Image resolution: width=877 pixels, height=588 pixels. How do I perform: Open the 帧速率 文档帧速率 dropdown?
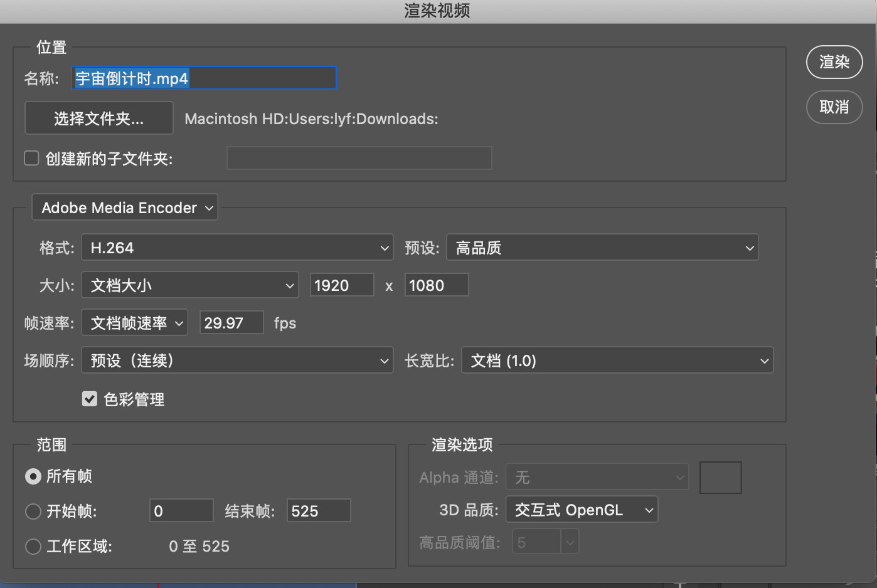[x=135, y=323]
